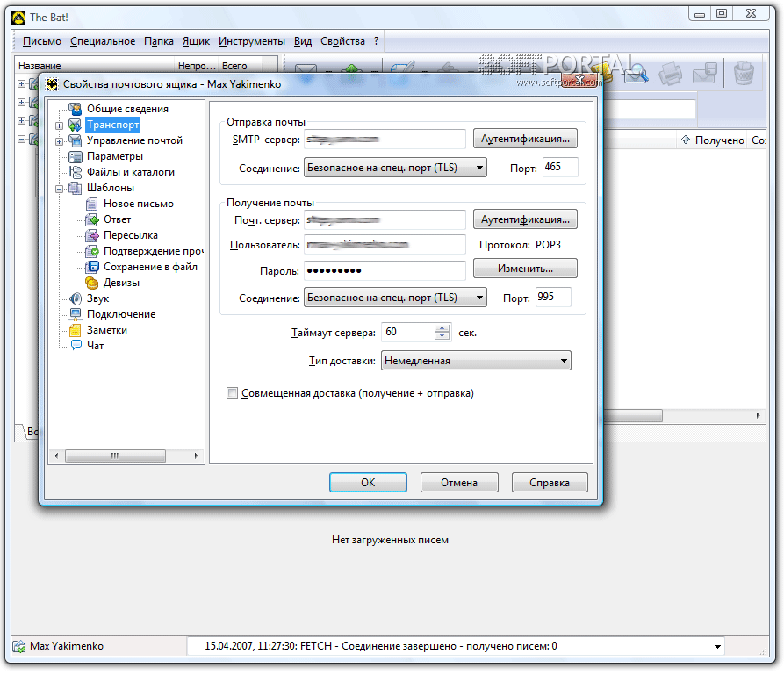Open help with Справка button

(x=550, y=483)
